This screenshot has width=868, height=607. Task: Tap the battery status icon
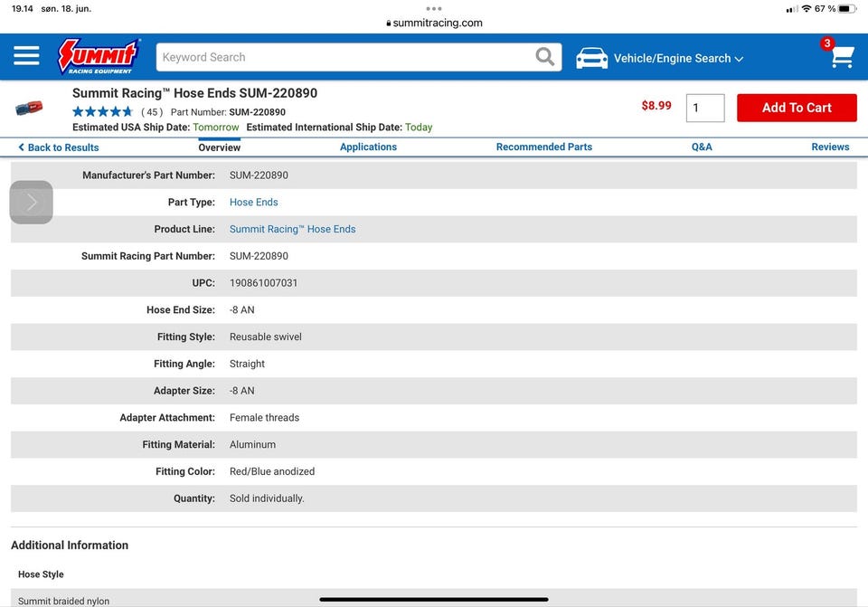coord(847,9)
